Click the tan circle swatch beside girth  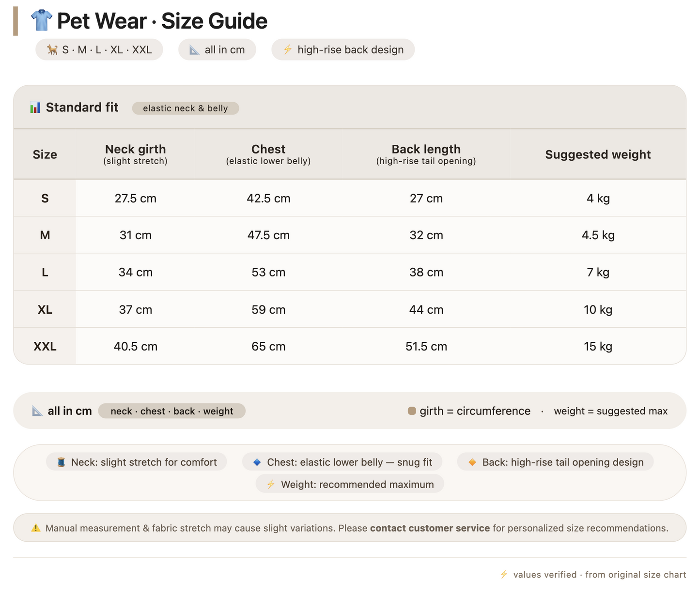(x=412, y=411)
